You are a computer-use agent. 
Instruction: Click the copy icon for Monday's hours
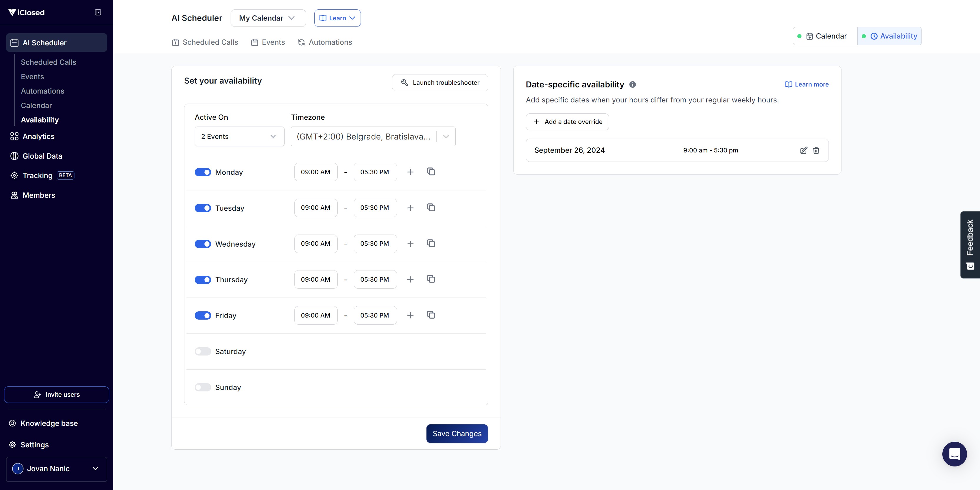431,172
